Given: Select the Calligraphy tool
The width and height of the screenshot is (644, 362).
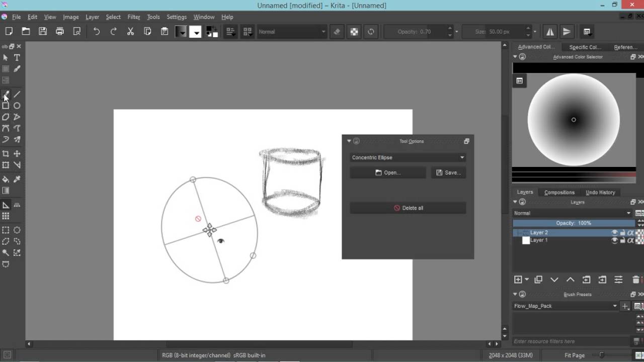Looking at the screenshot, I should [x=17, y=69].
